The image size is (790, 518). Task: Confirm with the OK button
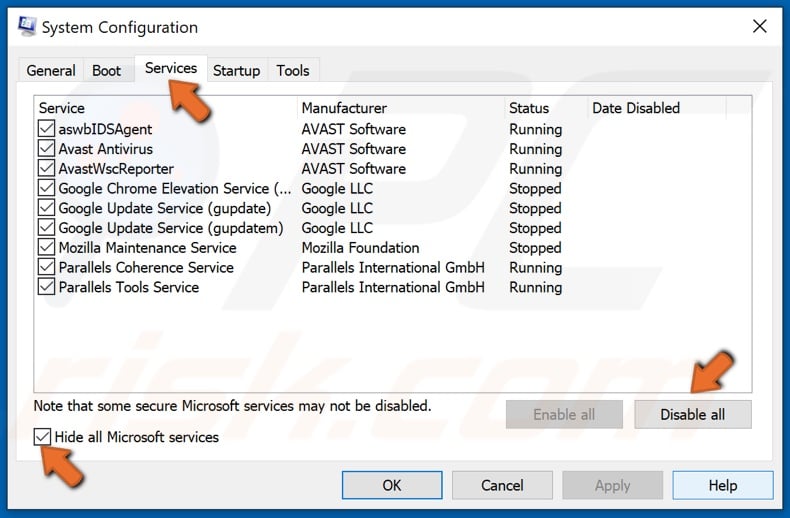tap(392, 485)
